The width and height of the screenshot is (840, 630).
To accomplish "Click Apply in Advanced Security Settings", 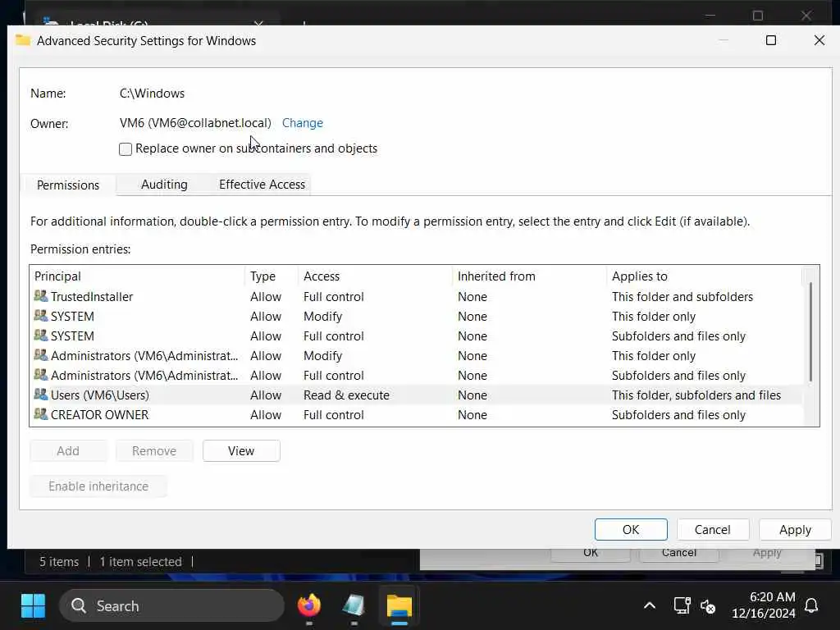I will pyautogui.click(x=795, y=529).
